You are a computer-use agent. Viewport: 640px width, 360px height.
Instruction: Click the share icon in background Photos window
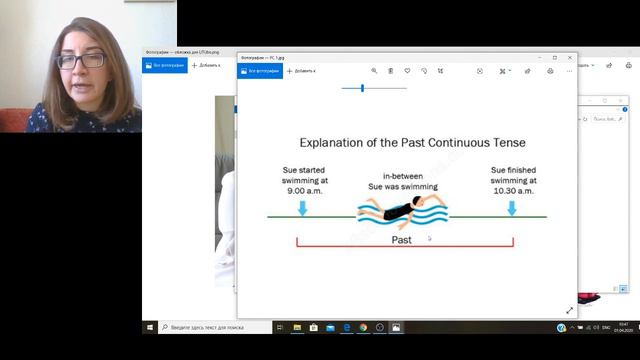click(x=609, y=65)
